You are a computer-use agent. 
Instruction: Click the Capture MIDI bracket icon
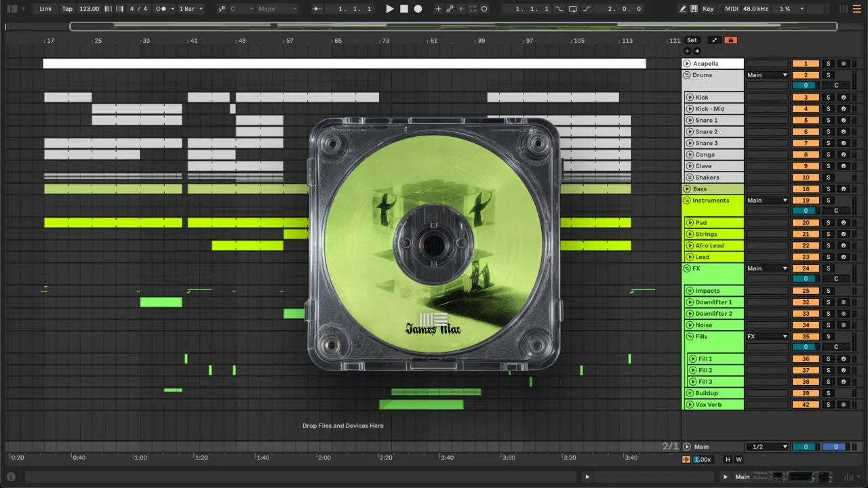(x=473, y=9)
